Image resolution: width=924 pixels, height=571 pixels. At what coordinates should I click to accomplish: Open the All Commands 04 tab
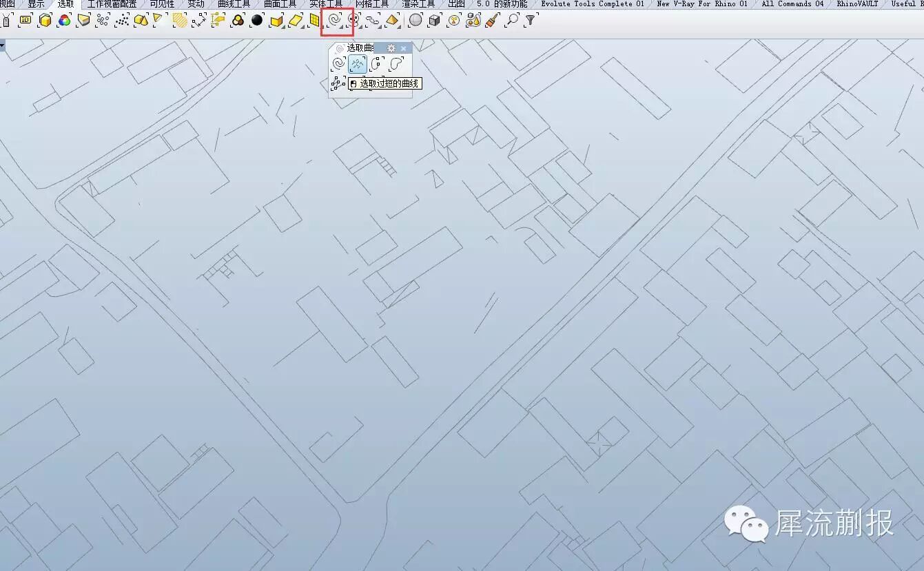click(x=792, y=4)
